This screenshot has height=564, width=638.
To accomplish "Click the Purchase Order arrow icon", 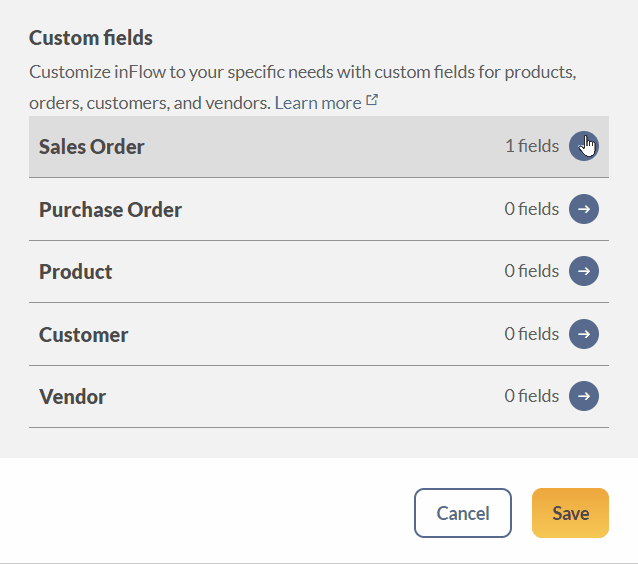I will point(583,209).
